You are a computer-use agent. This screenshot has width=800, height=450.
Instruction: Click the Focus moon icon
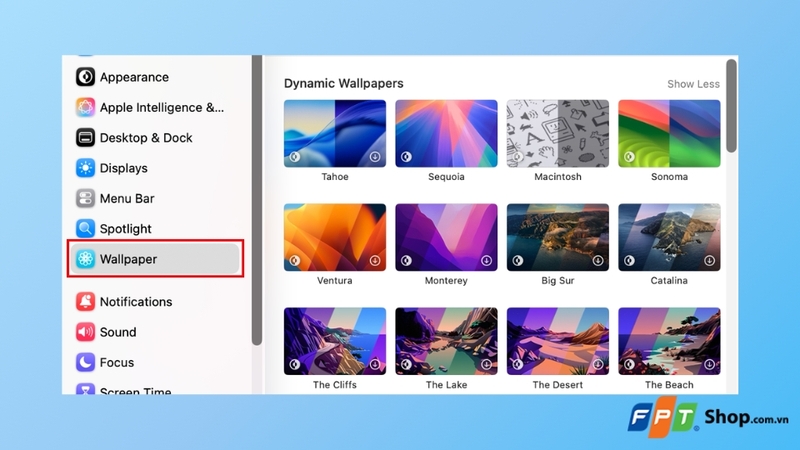pos(85,362)
